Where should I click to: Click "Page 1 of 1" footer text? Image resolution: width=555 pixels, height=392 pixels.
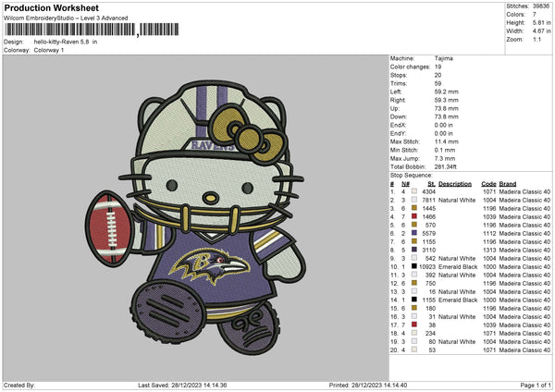point(536,385)
